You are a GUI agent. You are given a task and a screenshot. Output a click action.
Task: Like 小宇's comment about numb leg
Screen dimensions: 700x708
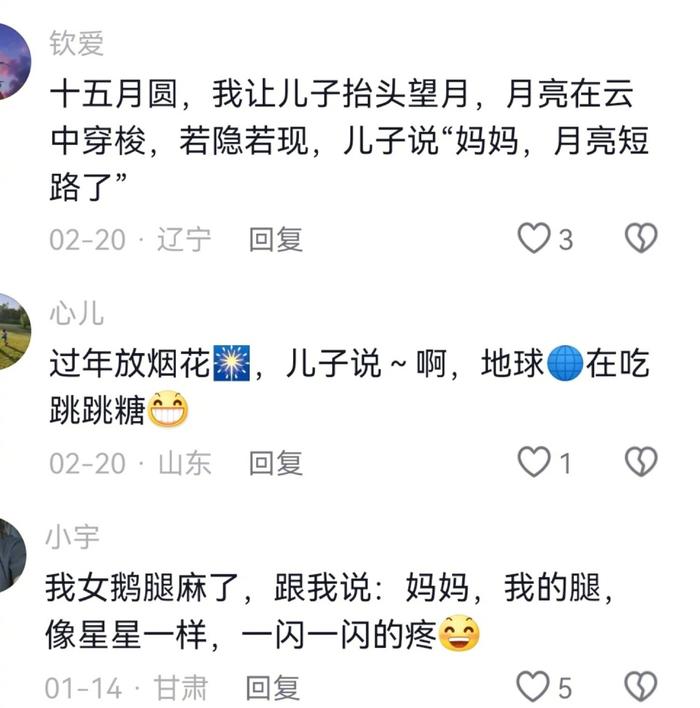pos(533,687)
